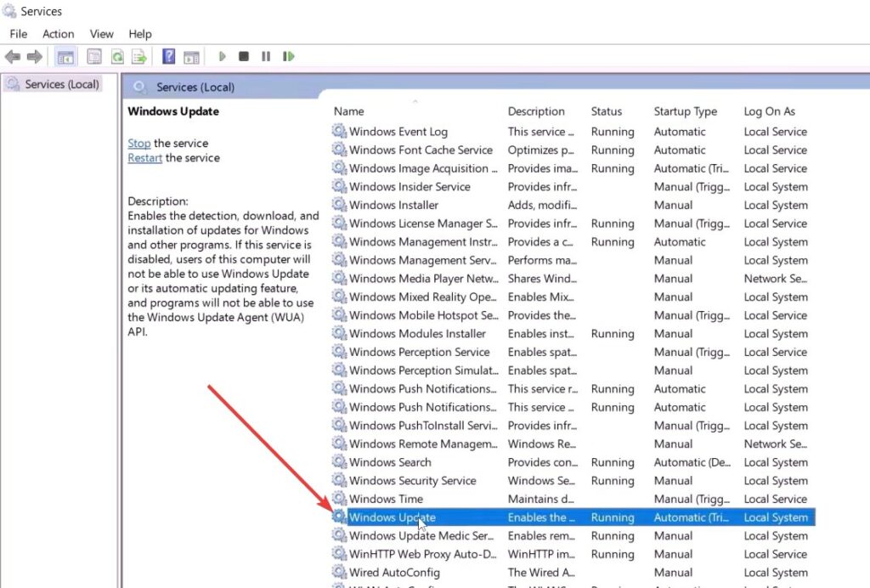This screenshot has height=588, width=870.
Task: Select the Windows Update Medic Ser... service name
Action: [421, 536]
